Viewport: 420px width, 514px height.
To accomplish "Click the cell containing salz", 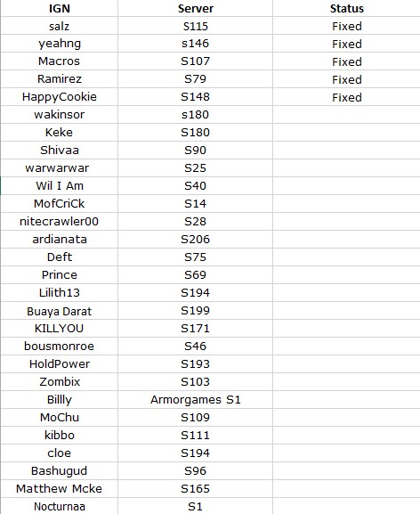I will [x=60, y=26].
